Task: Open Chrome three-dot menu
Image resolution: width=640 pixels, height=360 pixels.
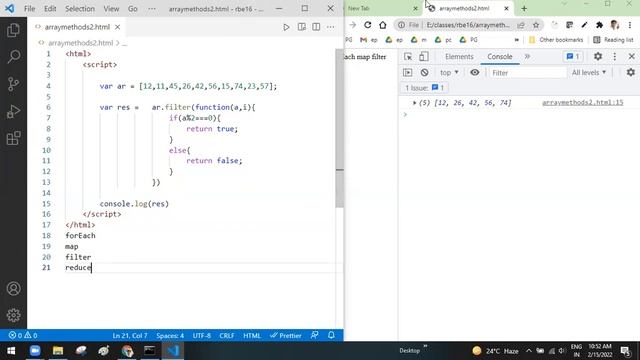Action: coord(630,25)
